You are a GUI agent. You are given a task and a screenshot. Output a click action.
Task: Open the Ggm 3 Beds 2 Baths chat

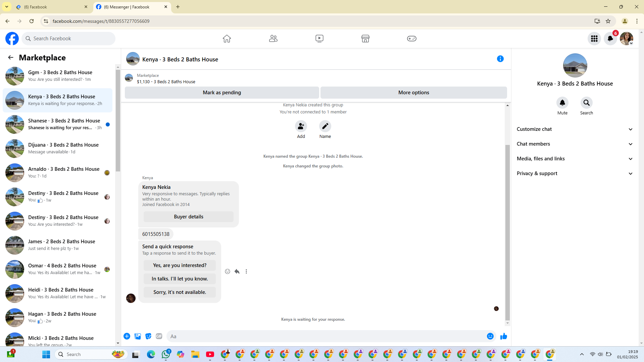coord(58,76)
